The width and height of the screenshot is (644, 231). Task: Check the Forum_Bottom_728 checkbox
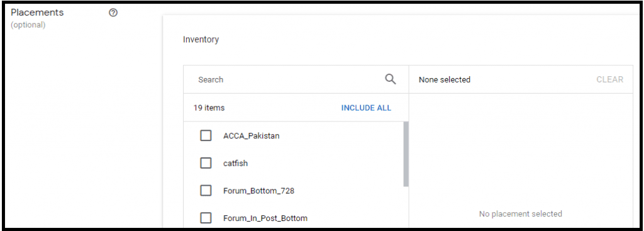(206, 191)
